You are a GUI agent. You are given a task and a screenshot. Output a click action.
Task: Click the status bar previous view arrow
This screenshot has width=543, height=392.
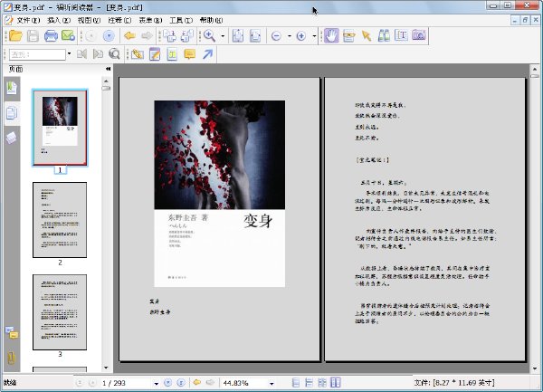tap(197, 382)
